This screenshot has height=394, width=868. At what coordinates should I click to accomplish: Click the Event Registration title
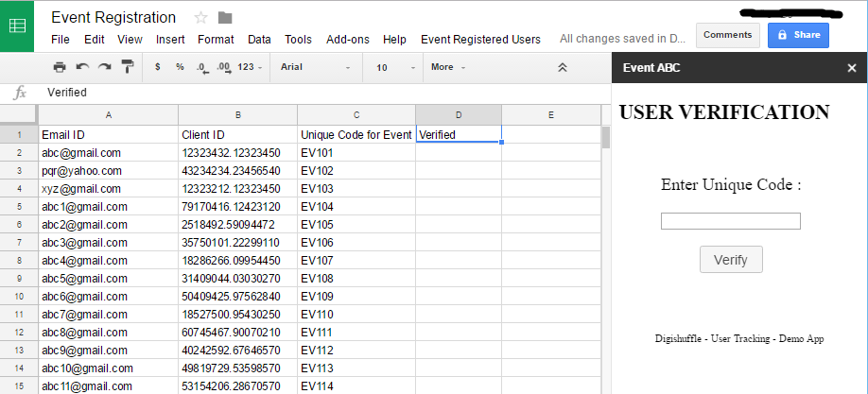[x=113, y=18]
